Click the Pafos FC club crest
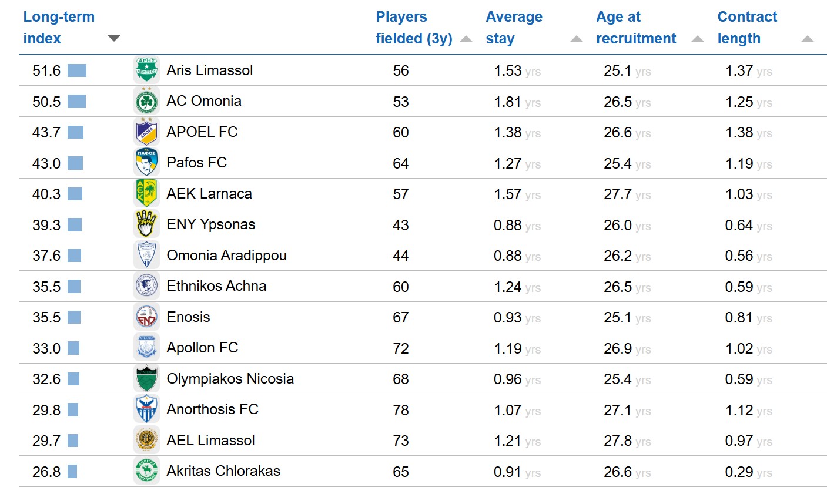This screenshot has height=504, width=827. (x=146, y=163)
